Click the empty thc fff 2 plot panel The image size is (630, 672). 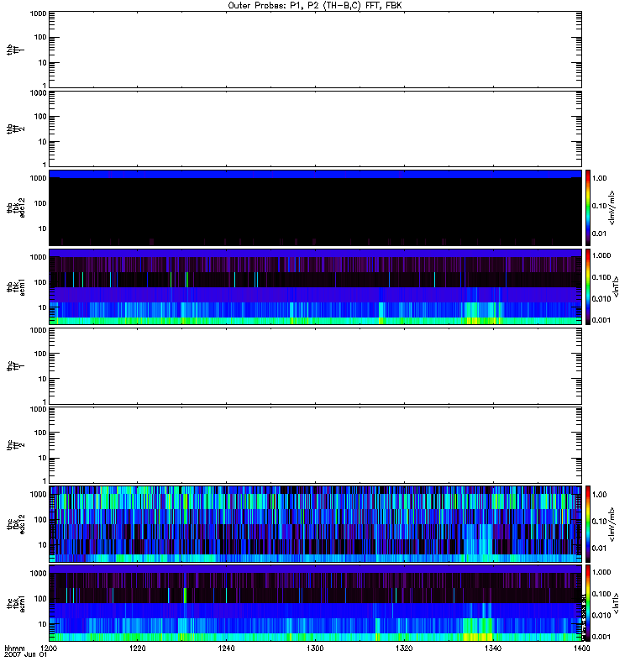click(315, 445)
